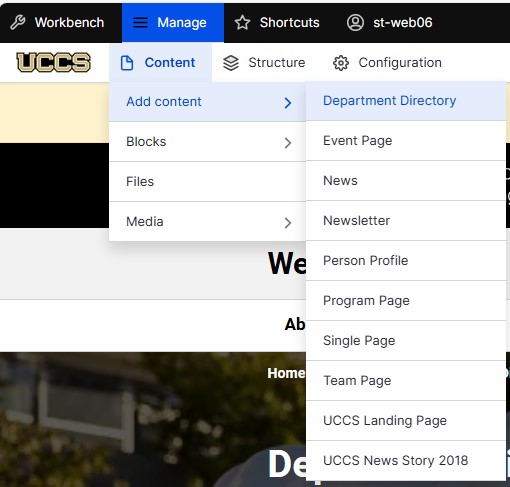Click the Configuration gear icon

pos(341,63)
